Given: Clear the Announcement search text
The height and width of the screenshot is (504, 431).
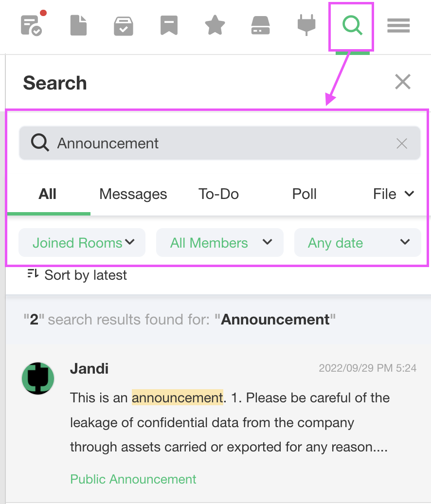Looking at the screenshot, I should [402, 144].
